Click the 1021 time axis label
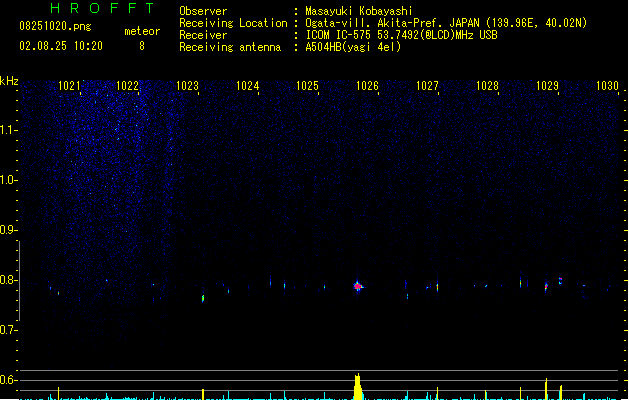Image resolution: width=629 pixels, height=400 pixels. point(69,85)
